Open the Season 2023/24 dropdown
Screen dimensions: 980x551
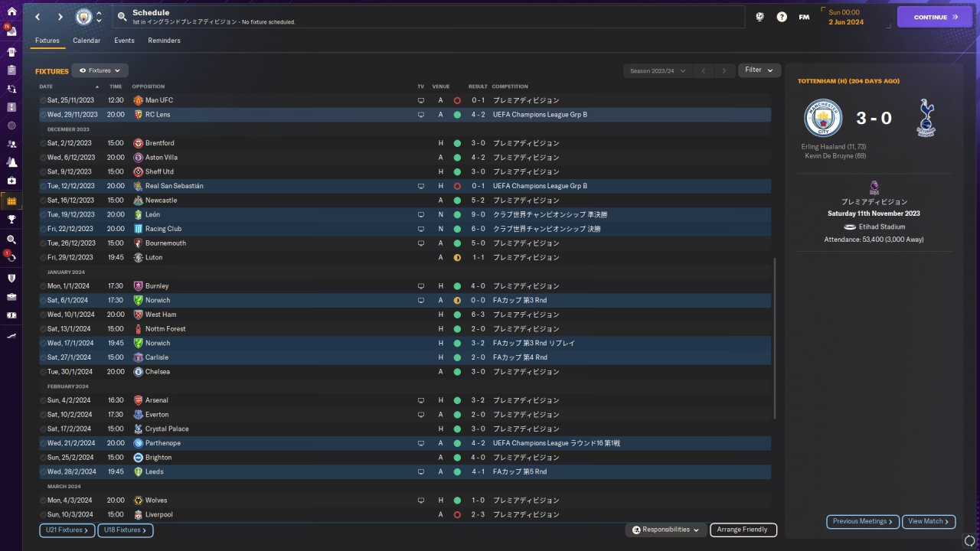pos(658,71)
